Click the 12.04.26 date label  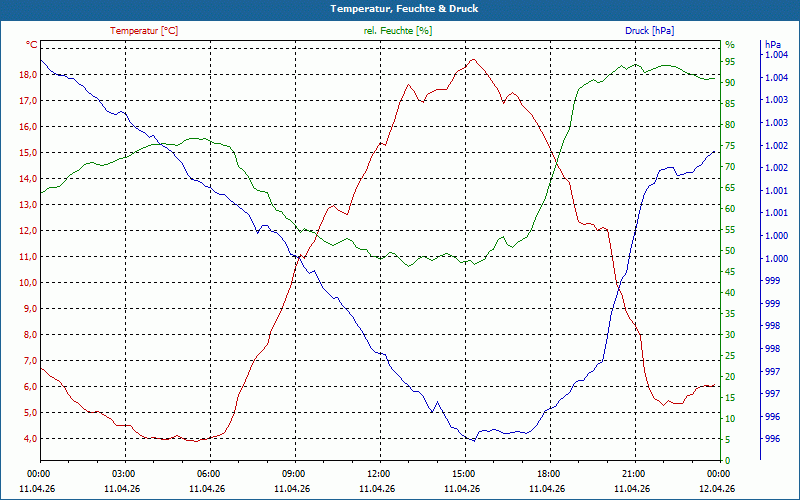click(x=717, y=489)
